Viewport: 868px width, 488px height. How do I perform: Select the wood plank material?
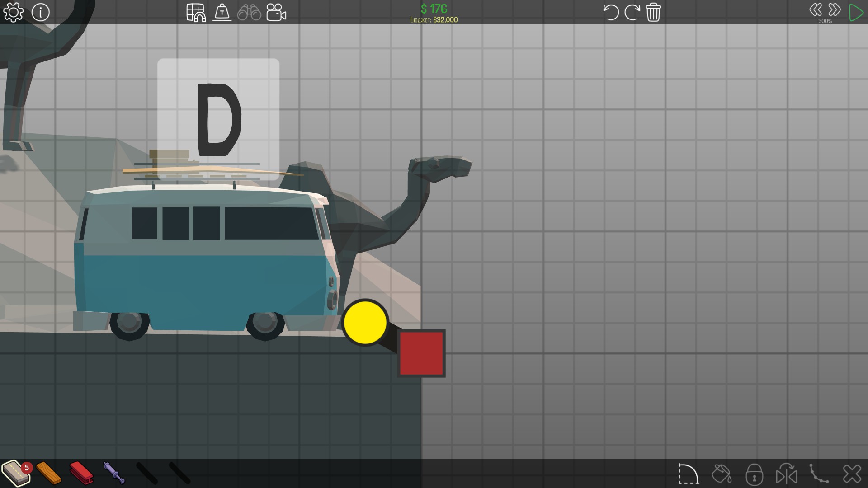[48, 473]
